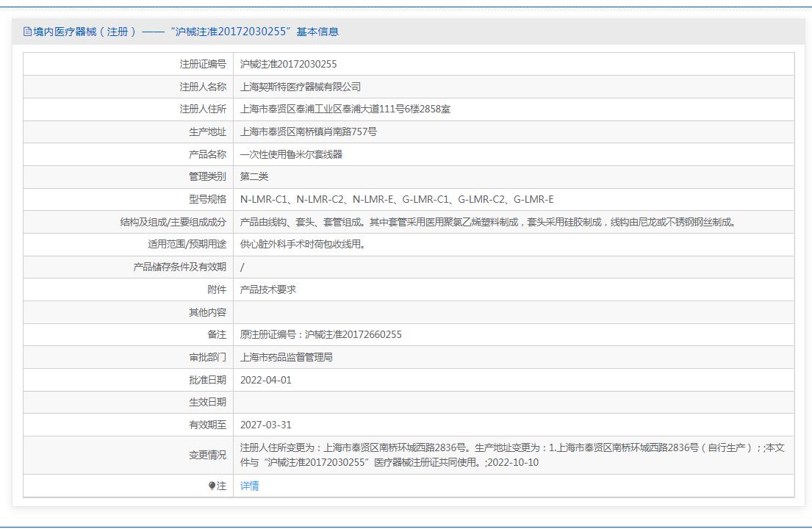Image resolution: width=812 pixels, height=529 pixels.
Task: Click registration number 沪械注准20172030255 value
Action: [288, 64]
